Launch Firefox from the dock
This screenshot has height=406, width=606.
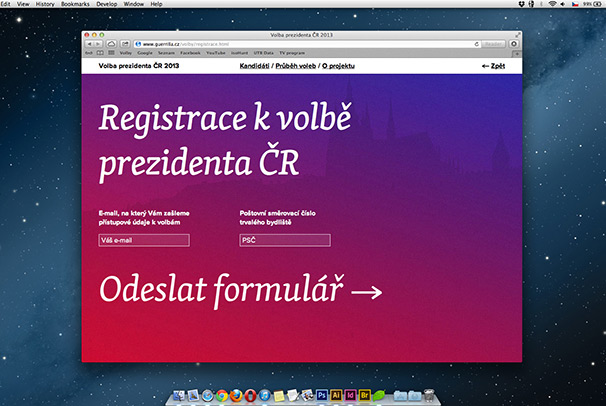click(236, 395)
